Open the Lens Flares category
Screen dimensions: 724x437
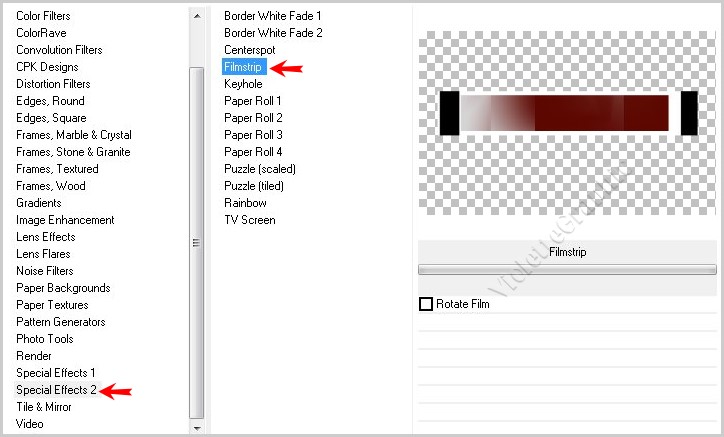tap(45, 254)
